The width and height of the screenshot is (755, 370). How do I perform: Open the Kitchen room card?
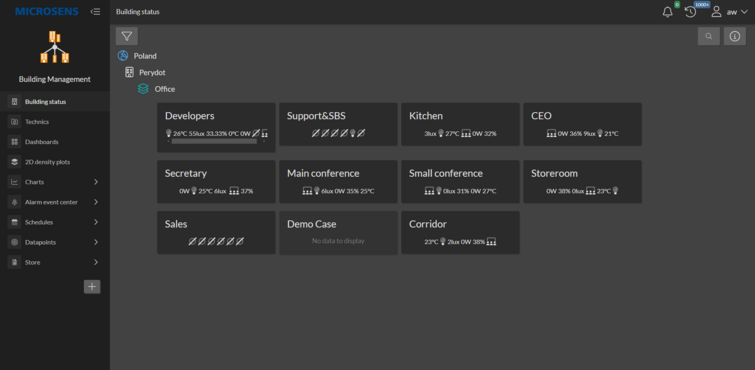460,124
